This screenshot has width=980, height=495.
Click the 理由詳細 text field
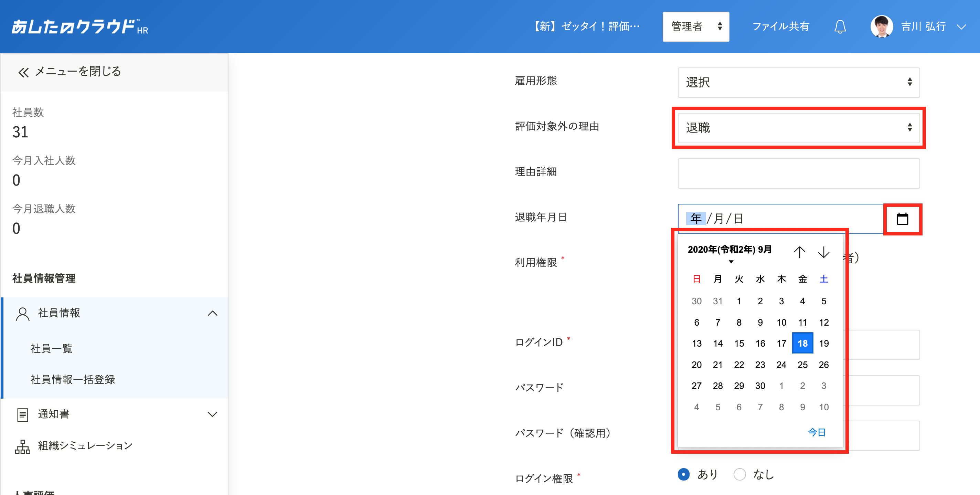coord(799,173)
